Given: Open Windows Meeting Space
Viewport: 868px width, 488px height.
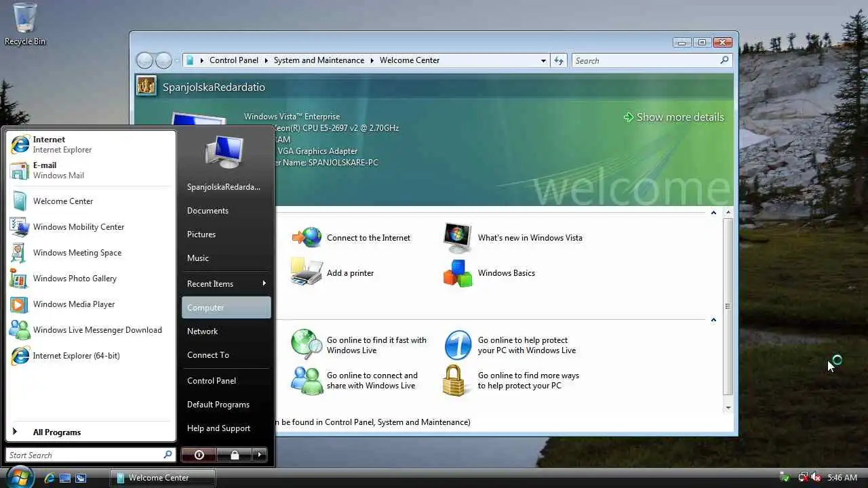Looking at the screenshot, I should (x=90, y=253).
